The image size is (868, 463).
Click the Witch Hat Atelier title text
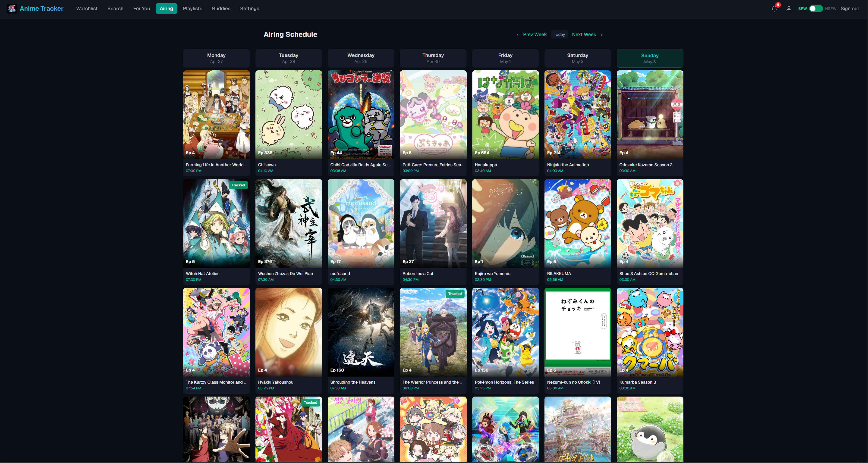pos(202,273)
